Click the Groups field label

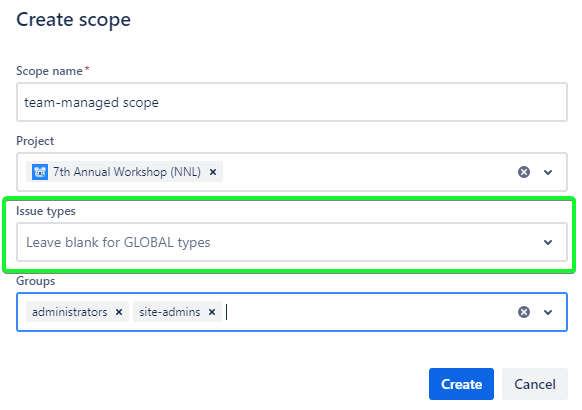click(36, 281)
